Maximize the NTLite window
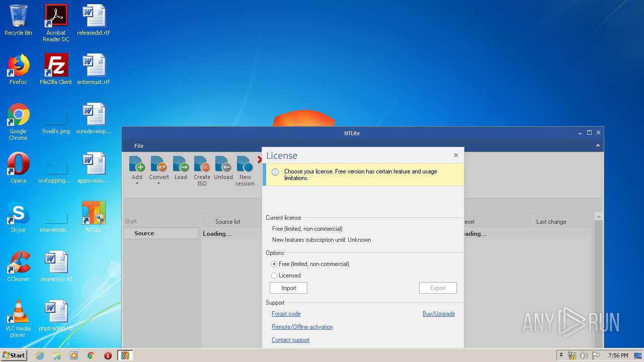This screenshot has width=644, height=362. click(x=589, y=133)
